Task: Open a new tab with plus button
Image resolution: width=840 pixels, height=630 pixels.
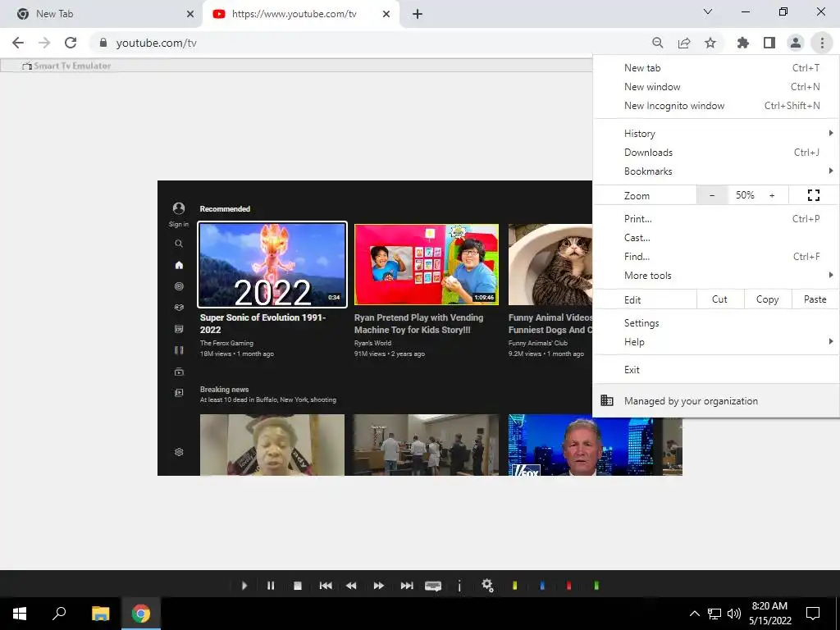Action: point(418,14)
